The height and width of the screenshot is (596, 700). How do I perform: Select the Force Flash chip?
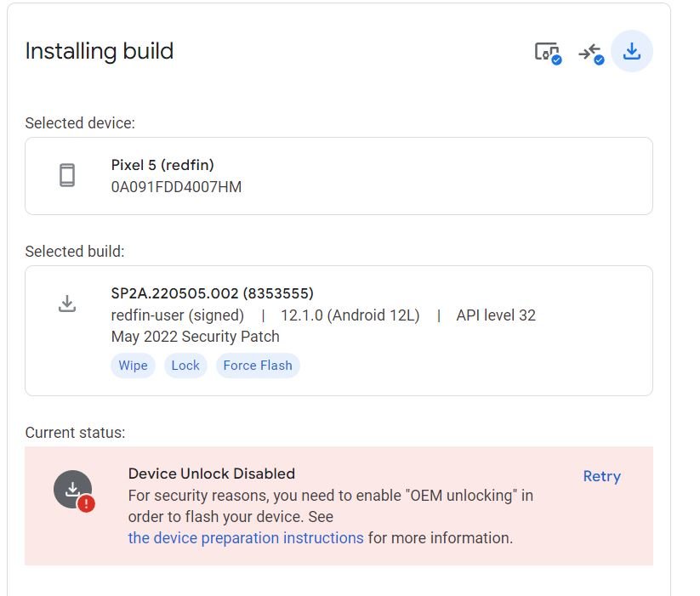(x=258, y=366)
